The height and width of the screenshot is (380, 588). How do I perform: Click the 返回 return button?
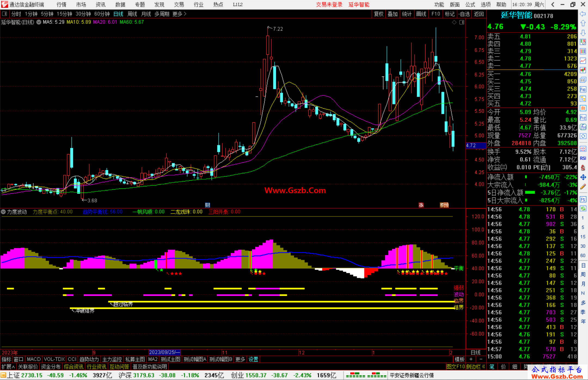point(479,14)
